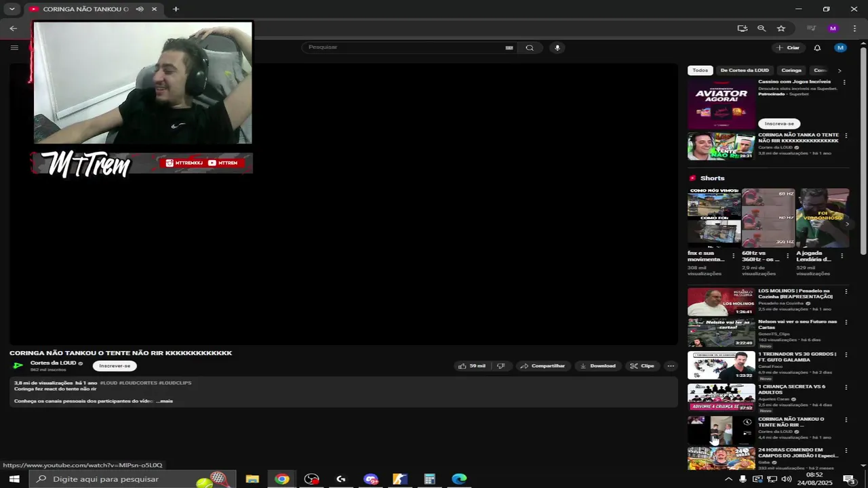Click the browser zoom magnifier icon
Image resolution: width=868 pixels, height=488 pixels.
click(x=762, y=28)
